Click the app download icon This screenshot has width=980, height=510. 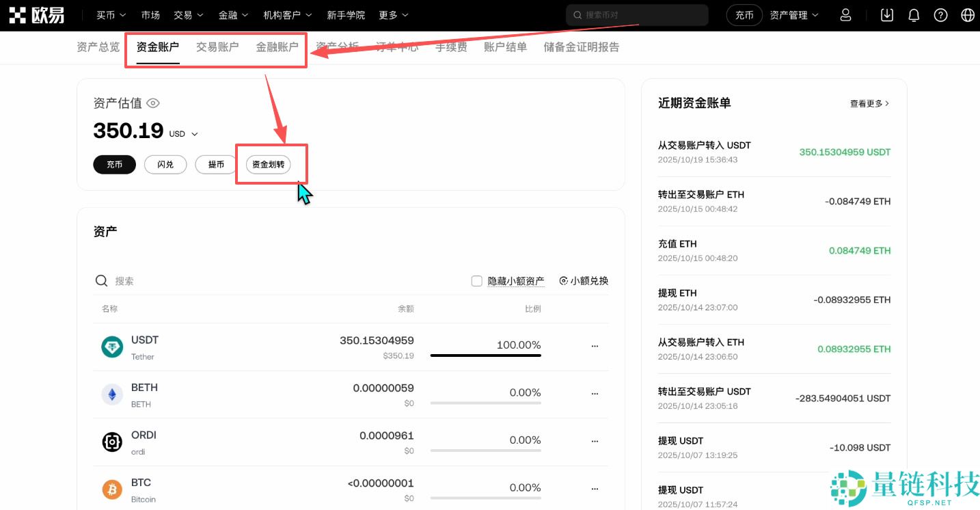click(886, 14)
